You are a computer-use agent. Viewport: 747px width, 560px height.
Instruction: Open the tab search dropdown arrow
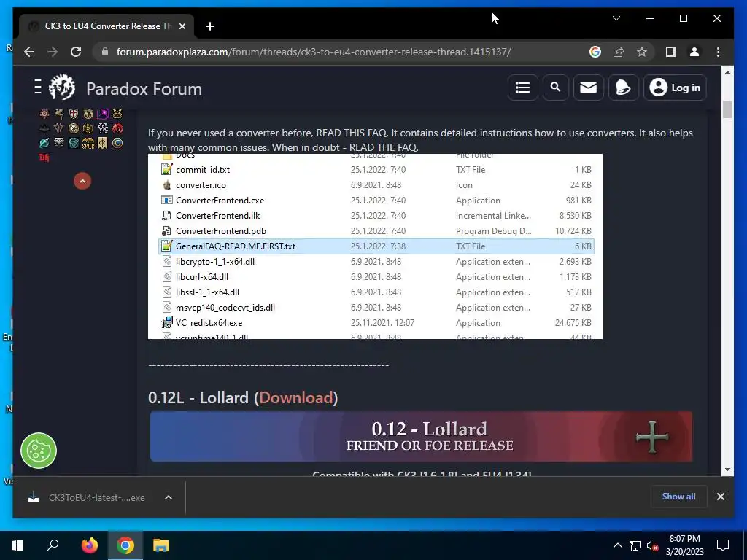pos(616,18)
